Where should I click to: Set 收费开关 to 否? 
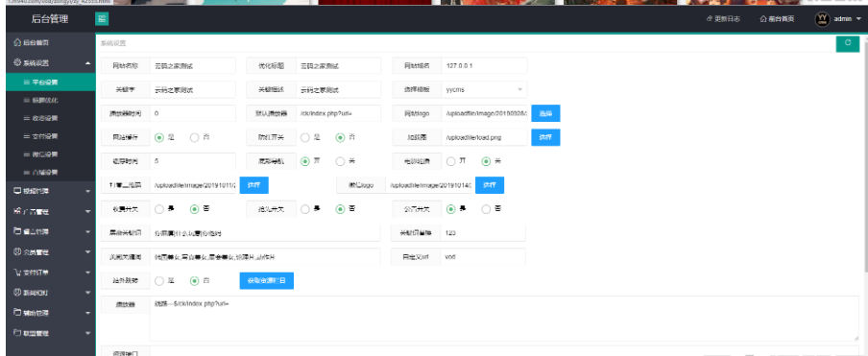point(194,209)
